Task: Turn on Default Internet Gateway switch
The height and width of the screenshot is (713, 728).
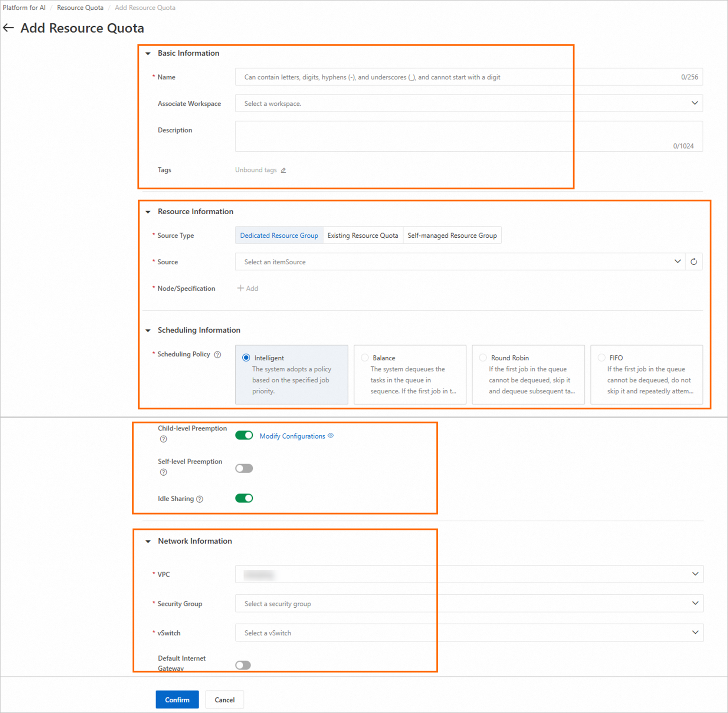Action: (243, 665)
